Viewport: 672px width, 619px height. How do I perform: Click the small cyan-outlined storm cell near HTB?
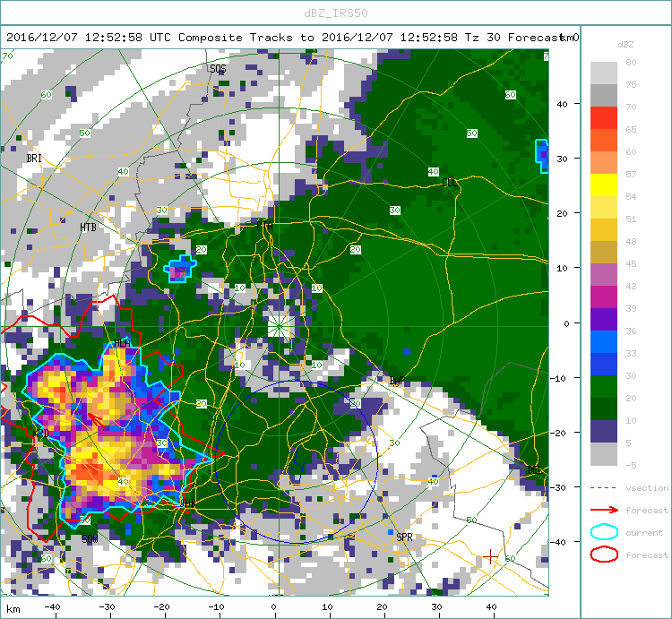click(180, 269)
